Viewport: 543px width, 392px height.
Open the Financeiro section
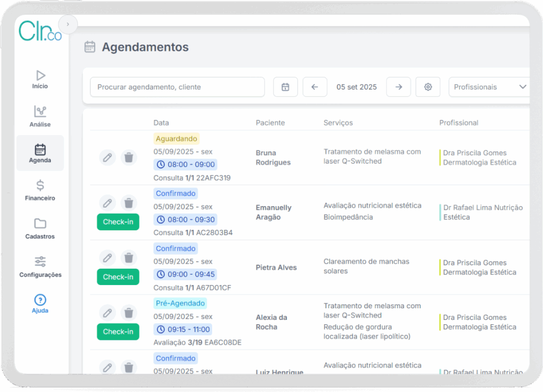(40, 191)
